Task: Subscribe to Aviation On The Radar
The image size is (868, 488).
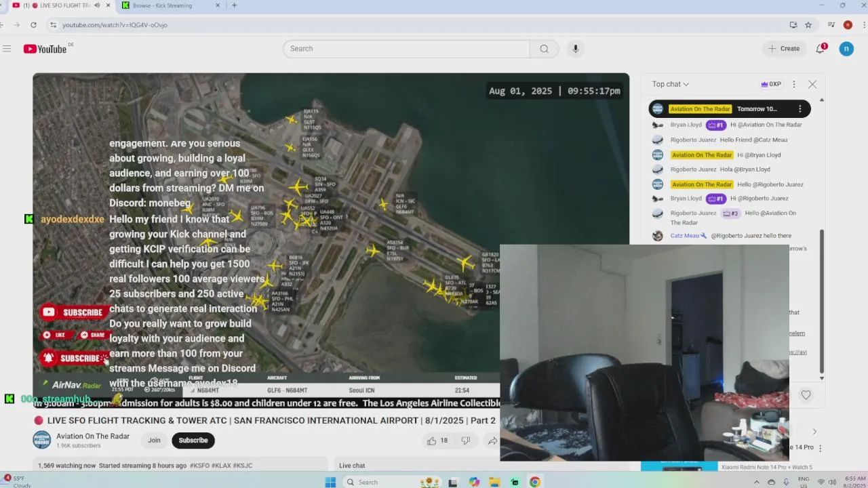Action: (193, 441)
